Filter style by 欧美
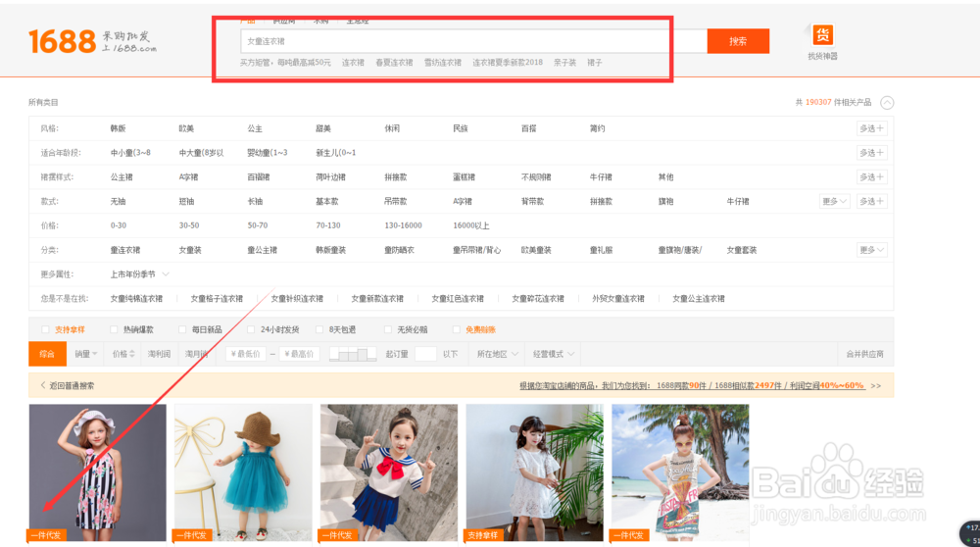Image resolution: width=980 pixels, height=547 pixels. (x=186, y=128)
